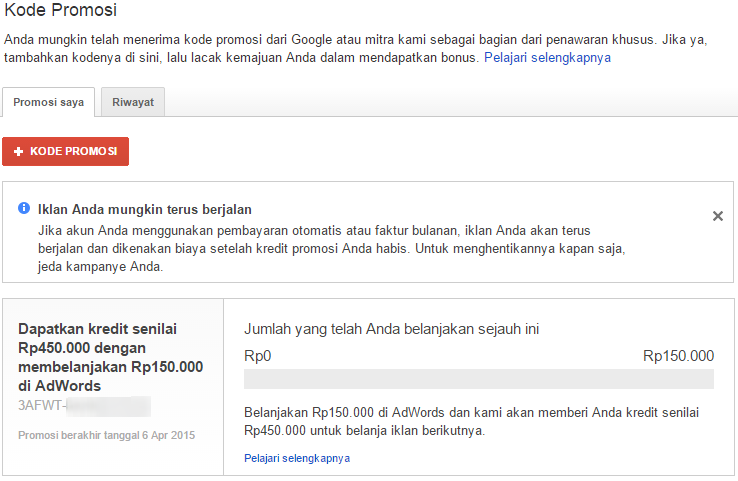Click the red KODE PROMOSI button
738x481 pixels.
[x=65, y=151]
